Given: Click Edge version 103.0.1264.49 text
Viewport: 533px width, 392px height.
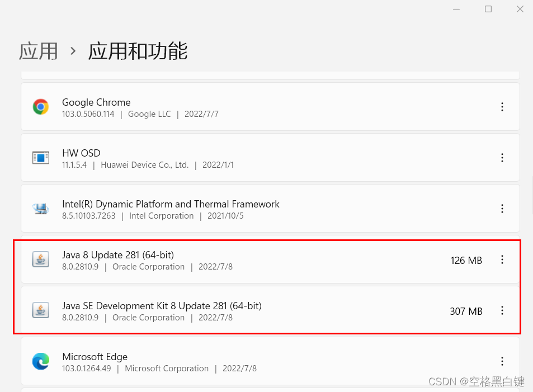Looking at the screenshot, I should point(86,369).
